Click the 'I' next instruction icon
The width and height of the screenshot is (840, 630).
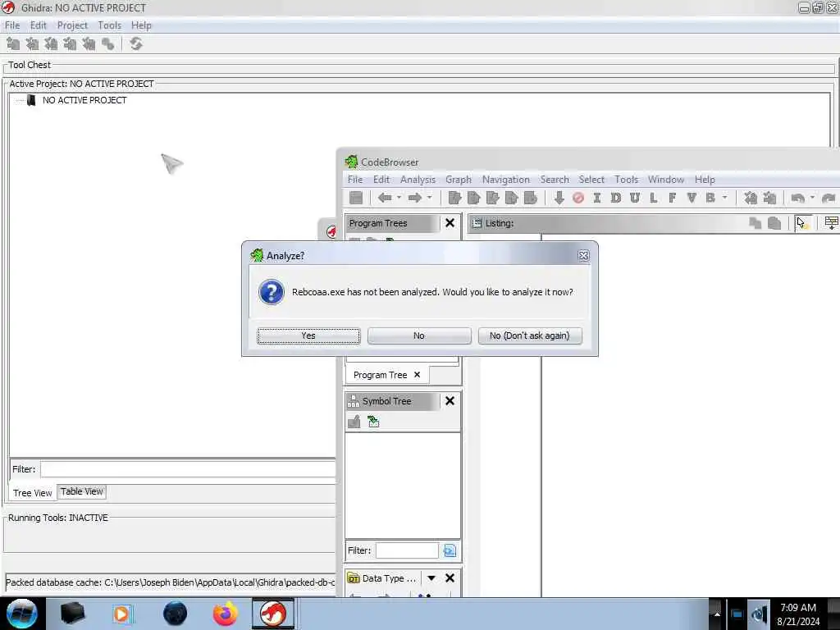click(597, 198)
